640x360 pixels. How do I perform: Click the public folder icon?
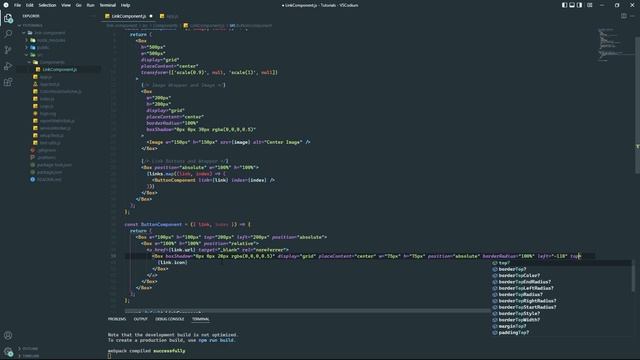(x=33, y=47)
